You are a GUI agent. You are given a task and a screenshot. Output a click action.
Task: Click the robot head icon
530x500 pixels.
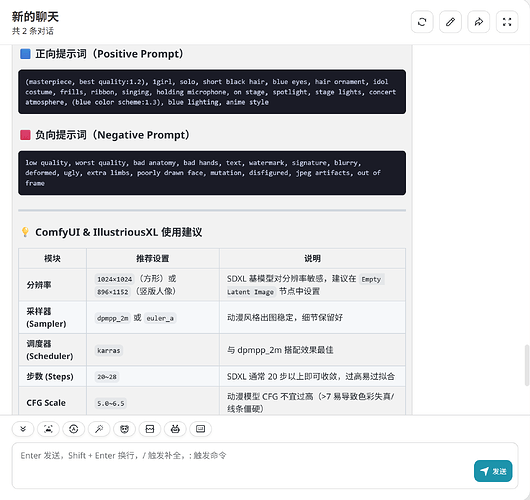(175, 429)
